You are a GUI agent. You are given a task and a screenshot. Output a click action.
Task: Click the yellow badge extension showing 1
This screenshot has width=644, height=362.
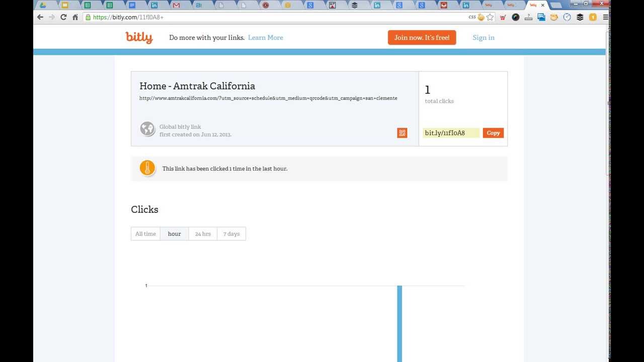point(593,17)
